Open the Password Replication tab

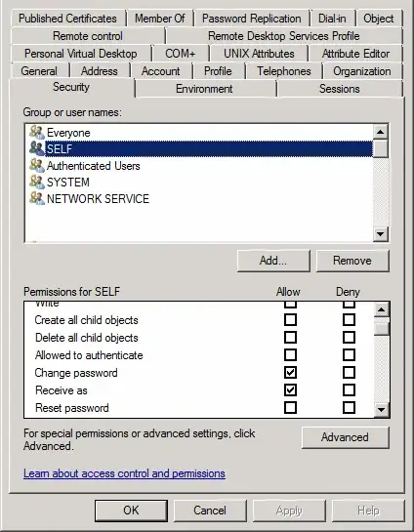[x=252, y=19]
